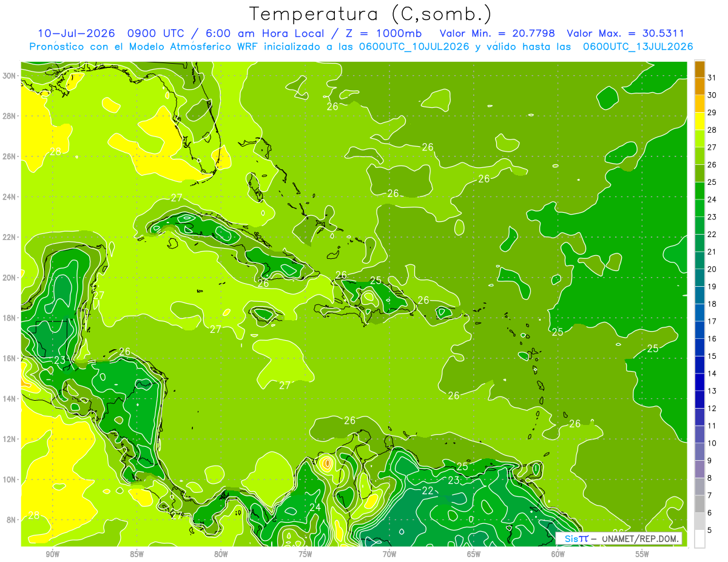Image resolution: width=728 pixels, height=562 pixels.
Task: Click the "0600UTC_13JUL2026" valid-until time
Action: (x=638, y=47)
